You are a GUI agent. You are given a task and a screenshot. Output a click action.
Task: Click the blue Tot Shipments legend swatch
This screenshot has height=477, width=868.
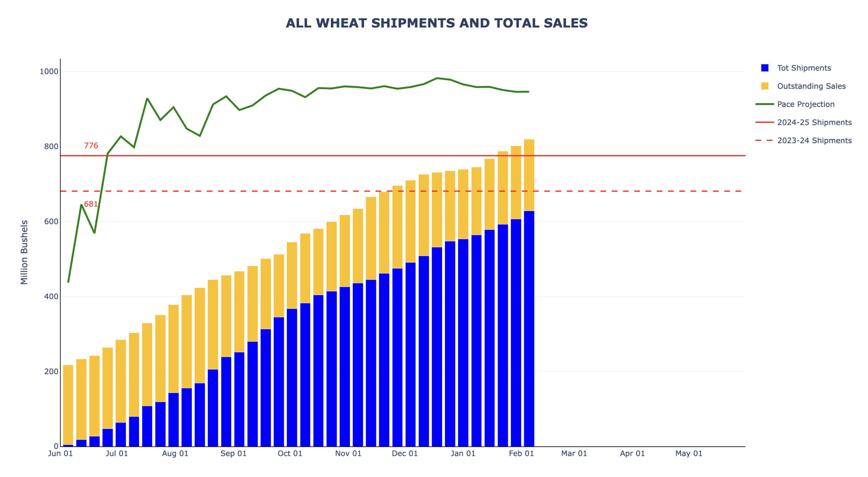[x=764, y=68]
